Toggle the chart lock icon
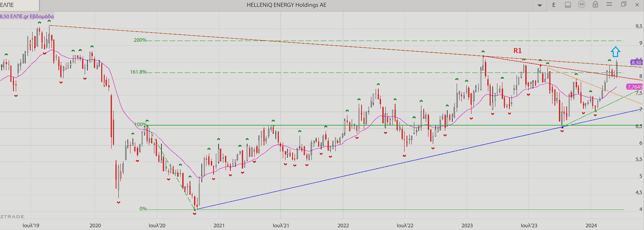Viewport: 644px width, 230px height. (595, 4)
